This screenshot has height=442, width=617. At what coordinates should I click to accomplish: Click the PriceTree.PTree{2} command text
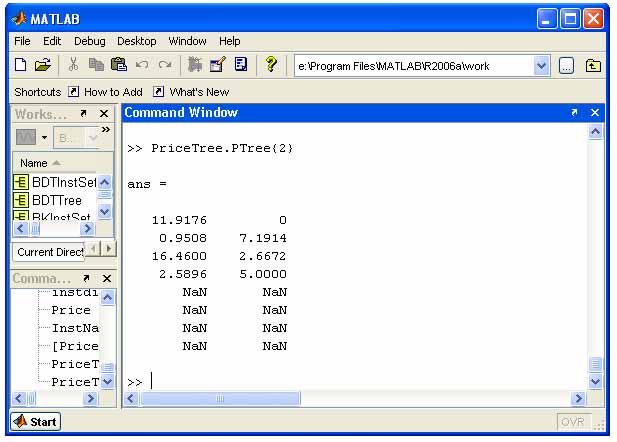pos(222,148)
